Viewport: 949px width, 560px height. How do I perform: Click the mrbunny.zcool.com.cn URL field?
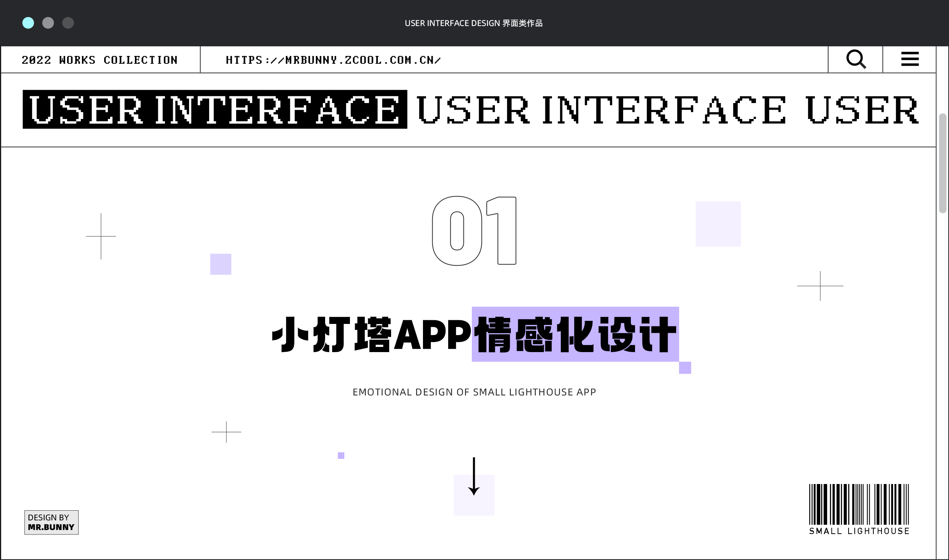click(x=333, y=60)
